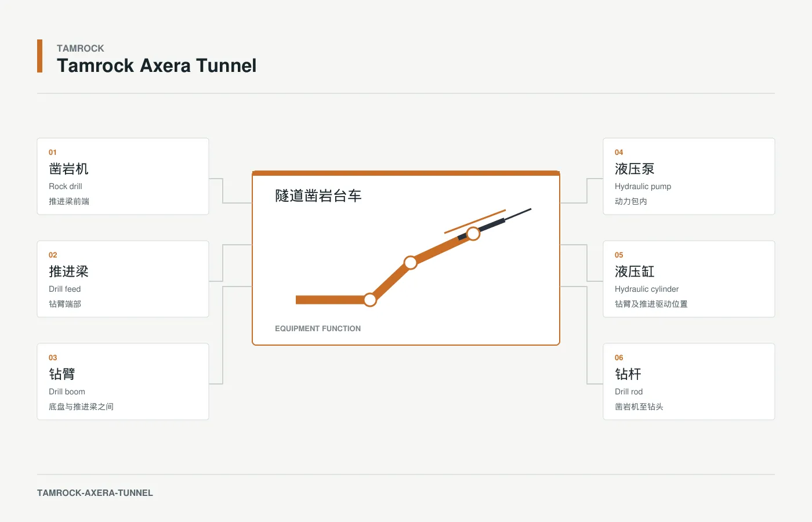The width and height of the screenshot is (812, 522).
Task: Click the Rock drill English label
Action: [66, 186]
